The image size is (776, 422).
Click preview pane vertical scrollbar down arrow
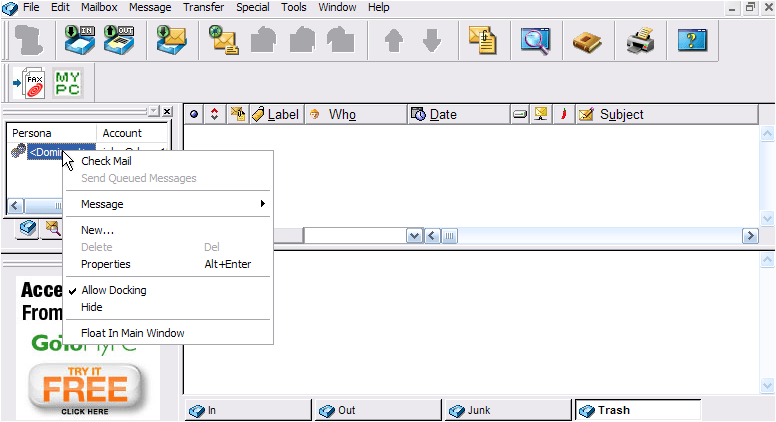point(767,385)
